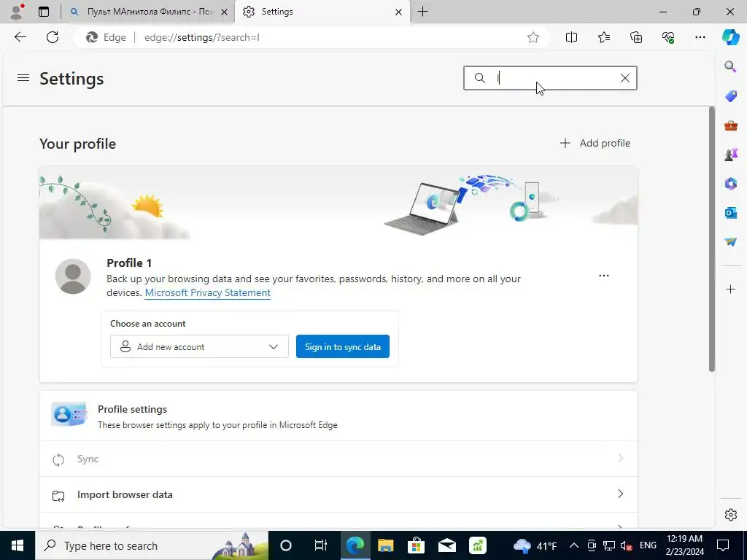Viewport: 747px width, 560px height.
Task: Click the muted volume tray icon
Action: [626, 545]
